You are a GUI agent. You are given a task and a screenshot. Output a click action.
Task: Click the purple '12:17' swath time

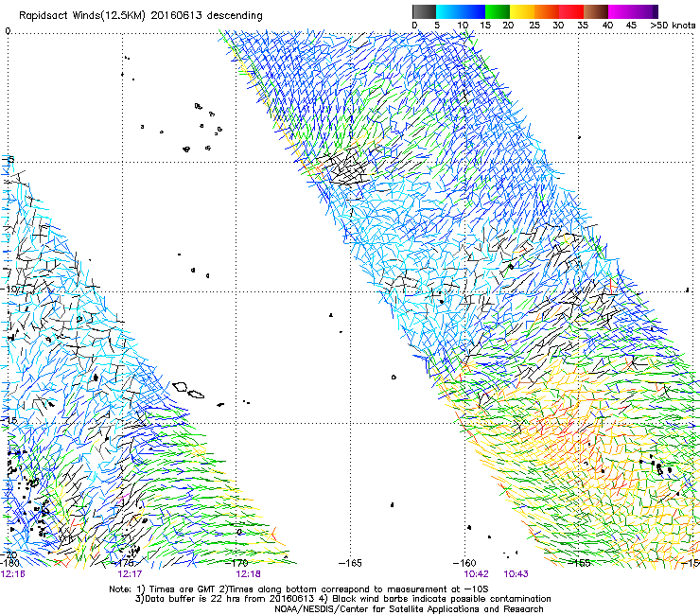coord(130,574)
